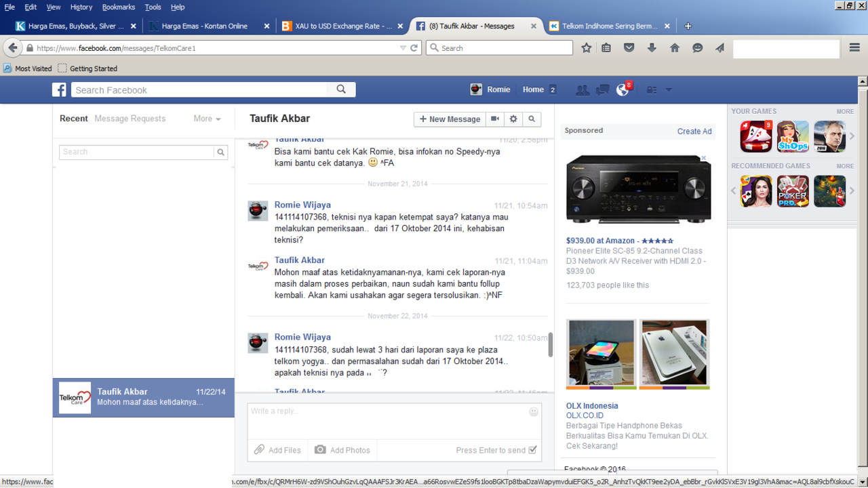Image resolution: width=868 pixels, height=488 pixels.
Task: Go back with the browser back arrow
Action: pos(13,48)
